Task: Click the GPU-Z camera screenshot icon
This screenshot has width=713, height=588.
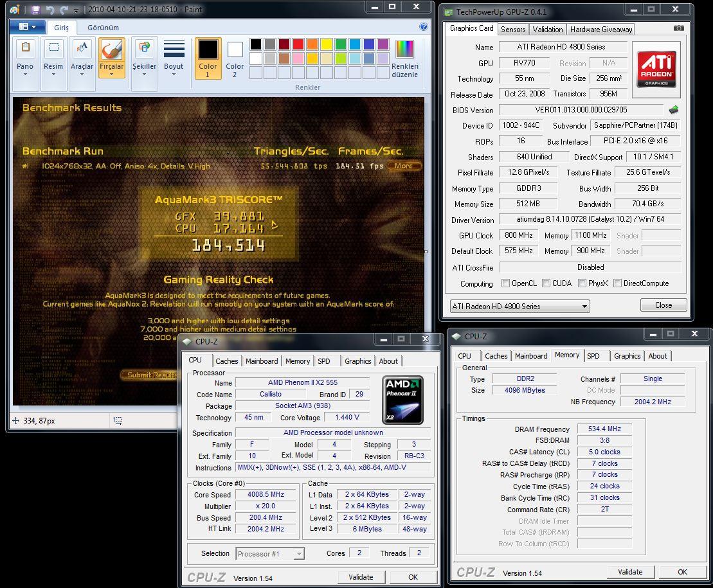Action: (x=678, y=28)
